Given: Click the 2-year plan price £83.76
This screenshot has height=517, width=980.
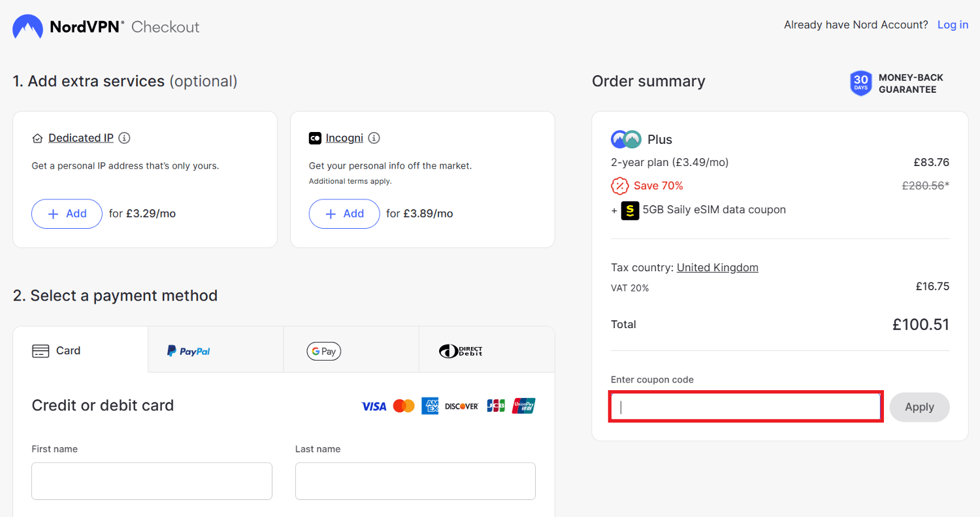Looking at the screenshot, I should pyautogui.click(x=932, y=162).
